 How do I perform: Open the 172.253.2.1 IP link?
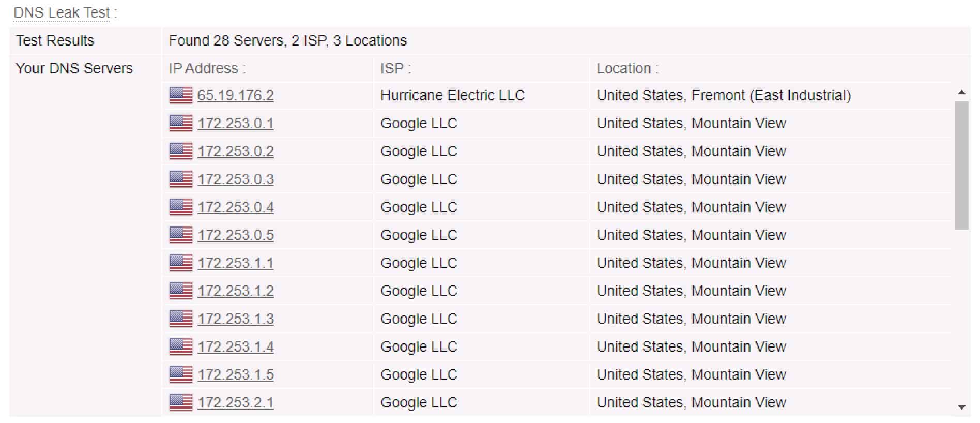pos(236,403)
